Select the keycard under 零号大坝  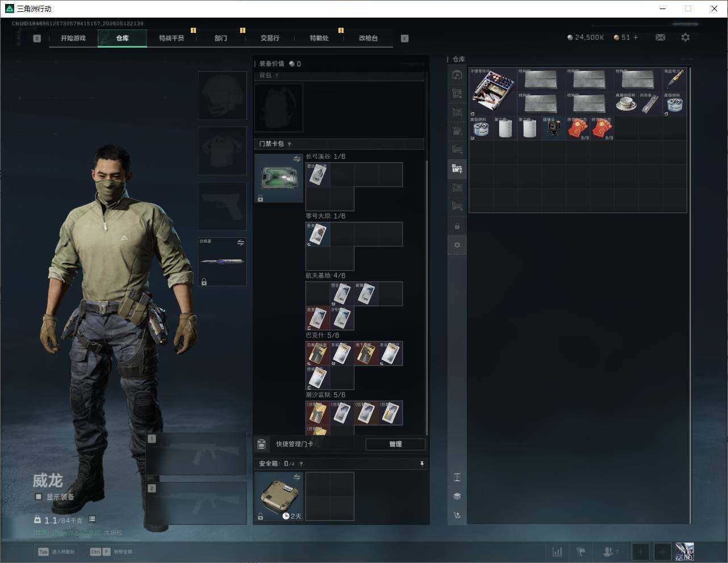(318, 234)
